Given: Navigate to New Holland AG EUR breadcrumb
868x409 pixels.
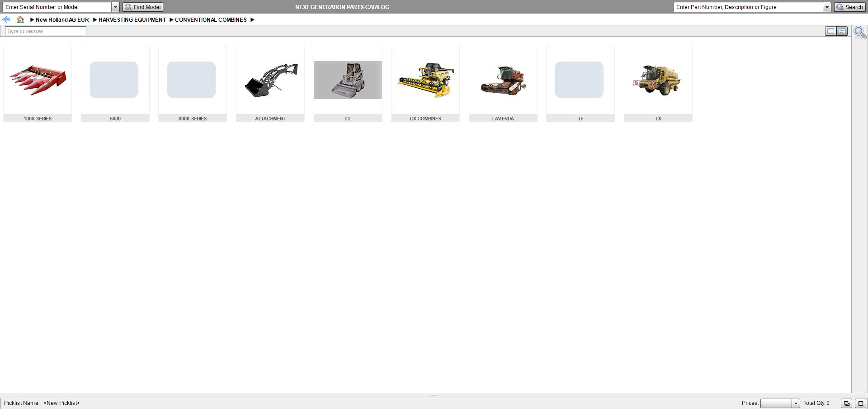Looking at the screenshot, I should pos(62,20).
